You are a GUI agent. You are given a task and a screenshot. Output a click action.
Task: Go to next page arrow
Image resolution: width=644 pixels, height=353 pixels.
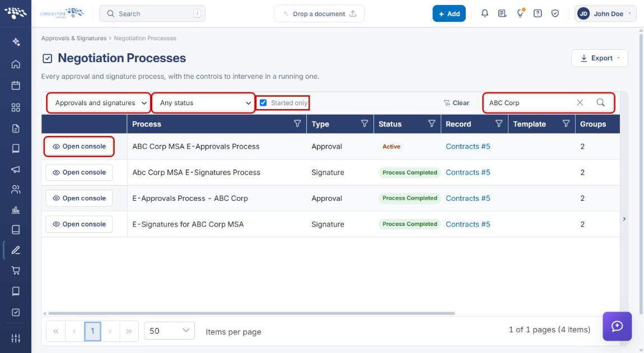tap(110, 331)
